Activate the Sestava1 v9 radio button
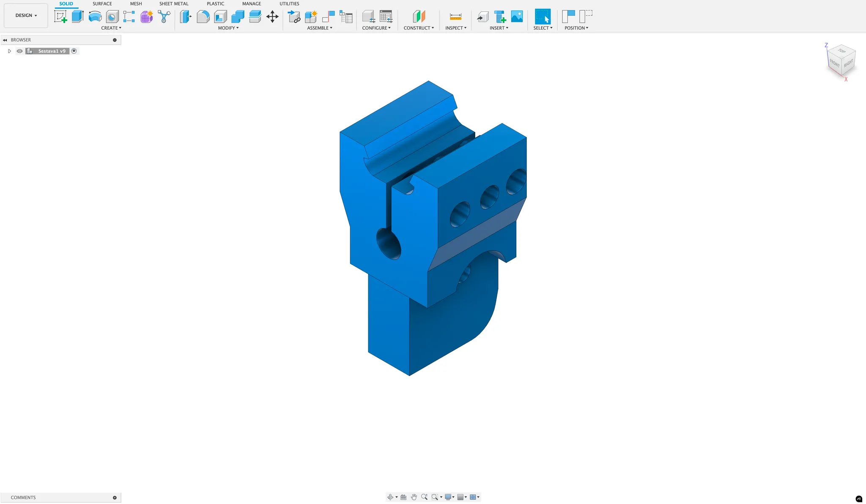Viewport: 866px width, 504px height. (x=74, y=51)
